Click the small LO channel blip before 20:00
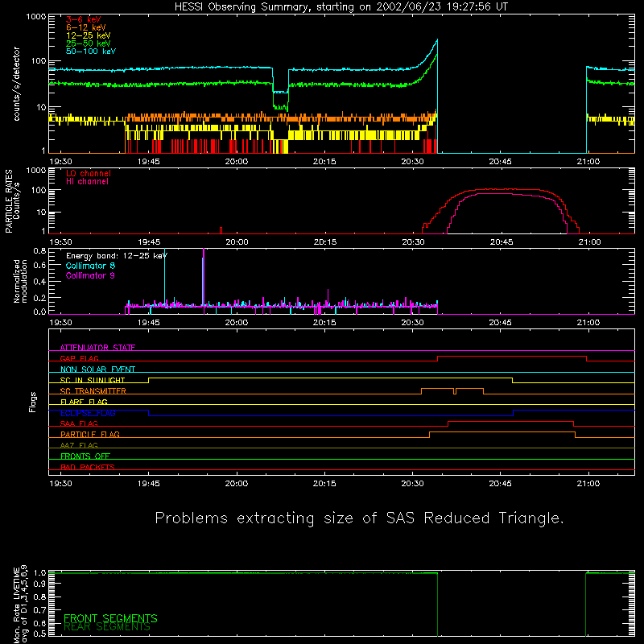Screen dimensions: 644x644 pos(221,230)
